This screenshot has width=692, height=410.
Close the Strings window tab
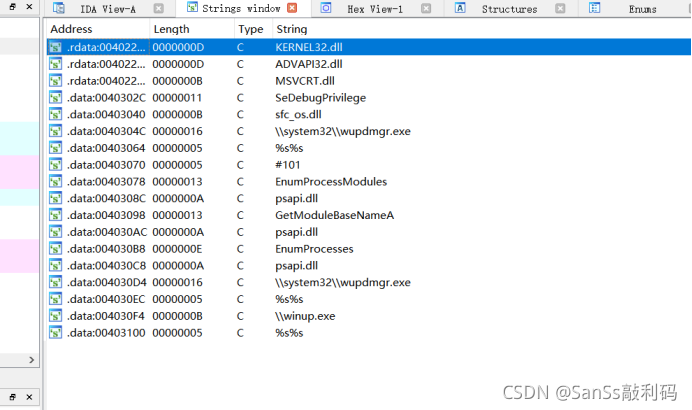point(292,9)
